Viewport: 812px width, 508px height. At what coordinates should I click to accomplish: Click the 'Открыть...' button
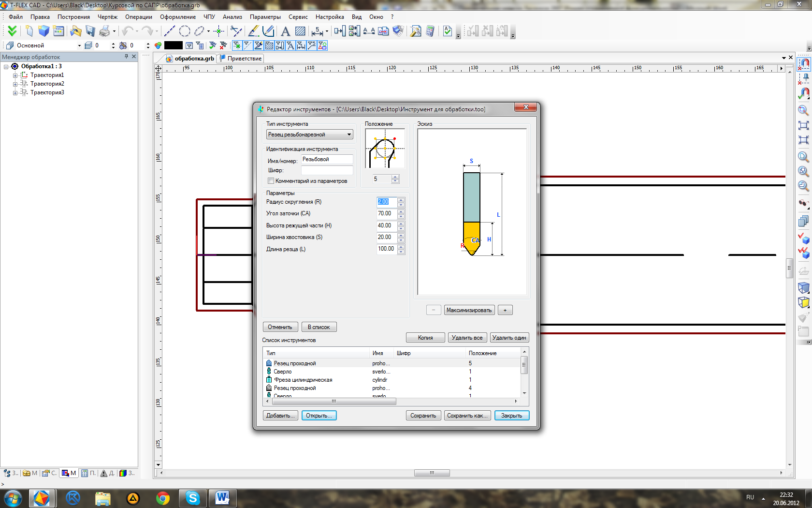[x=319, y=416]
